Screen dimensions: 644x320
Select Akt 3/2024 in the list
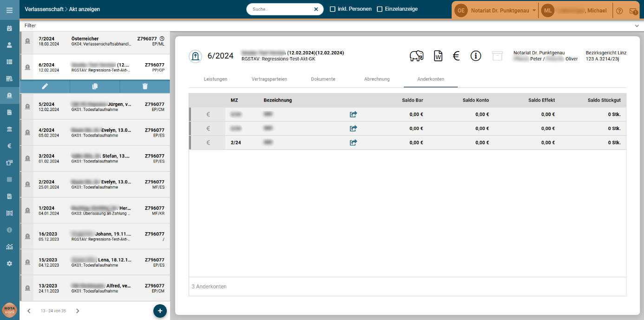[95, 159]
